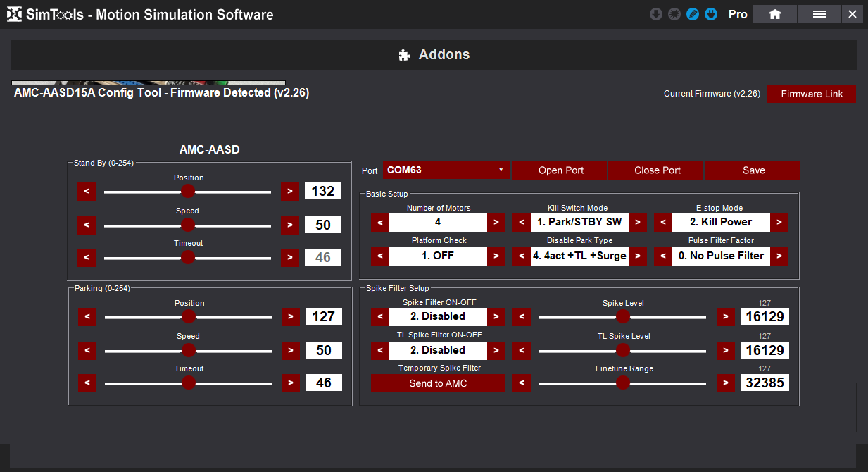Click the blue plug status icon
Image resolution: width=868 pixels, height=472 pixels.
(x=711, y=14)
